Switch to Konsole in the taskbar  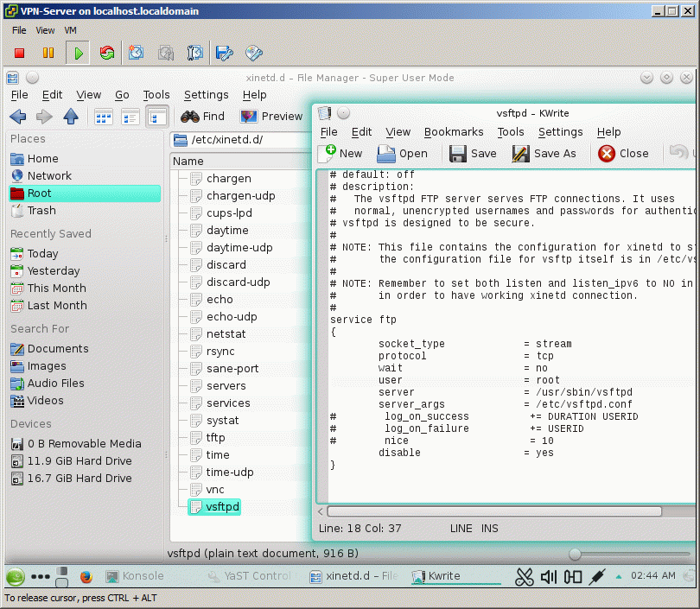(x=134, y=576)
